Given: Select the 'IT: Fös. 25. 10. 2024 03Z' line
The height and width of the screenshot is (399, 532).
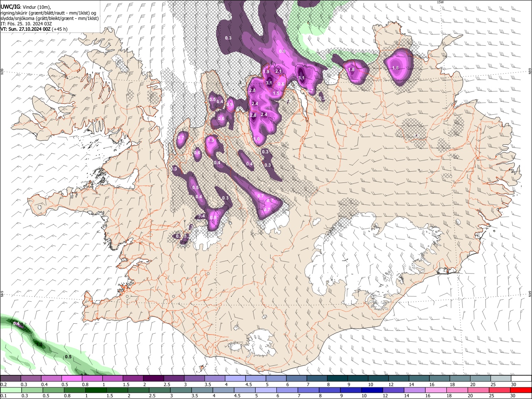Looking at the screenshot, I should click(x=26, y=24).
